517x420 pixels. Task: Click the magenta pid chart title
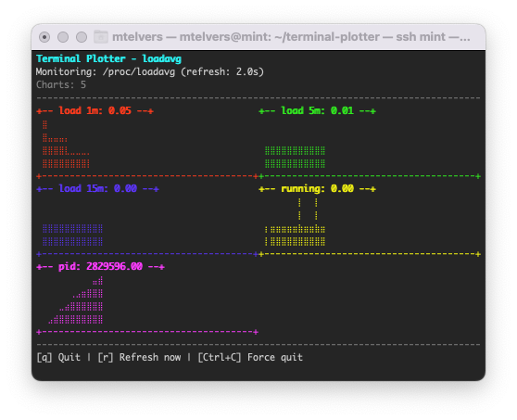(x=100, y=267)
